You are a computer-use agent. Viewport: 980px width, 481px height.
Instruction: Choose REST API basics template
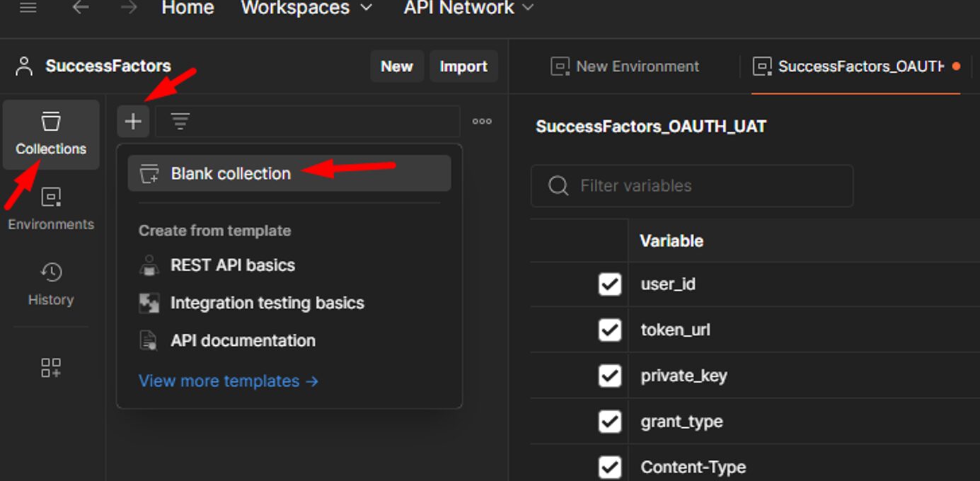pos(289,265)
